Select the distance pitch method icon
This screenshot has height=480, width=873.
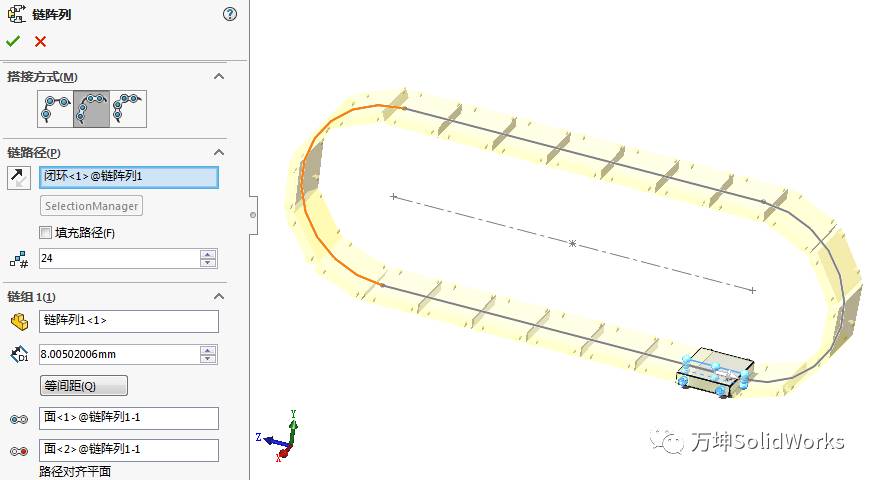pos(56,109)
